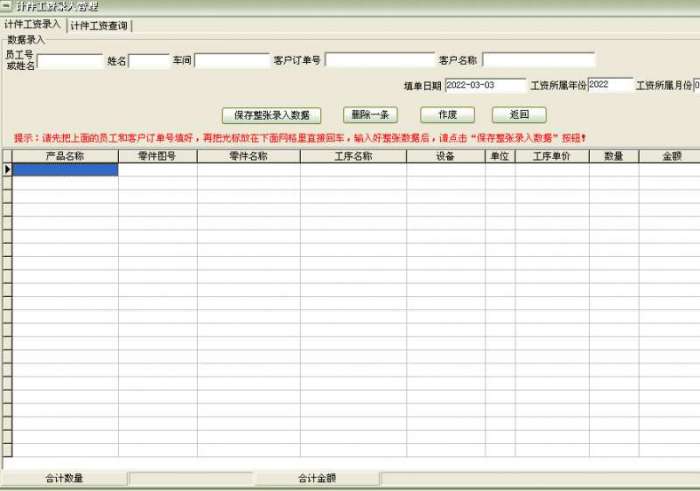Screen dimensions: 700x491
Task: Click the 设备 column header
Action: point(446,156)
